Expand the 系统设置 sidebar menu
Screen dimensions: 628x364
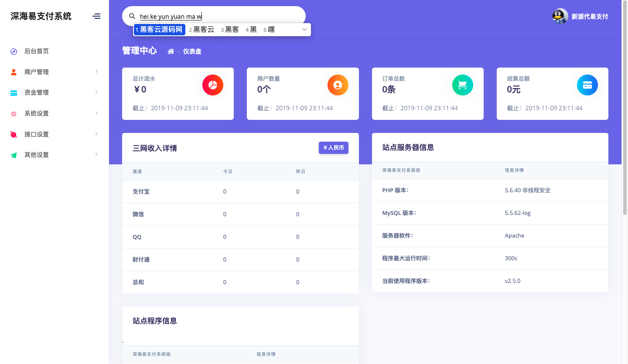click(37, 113)
